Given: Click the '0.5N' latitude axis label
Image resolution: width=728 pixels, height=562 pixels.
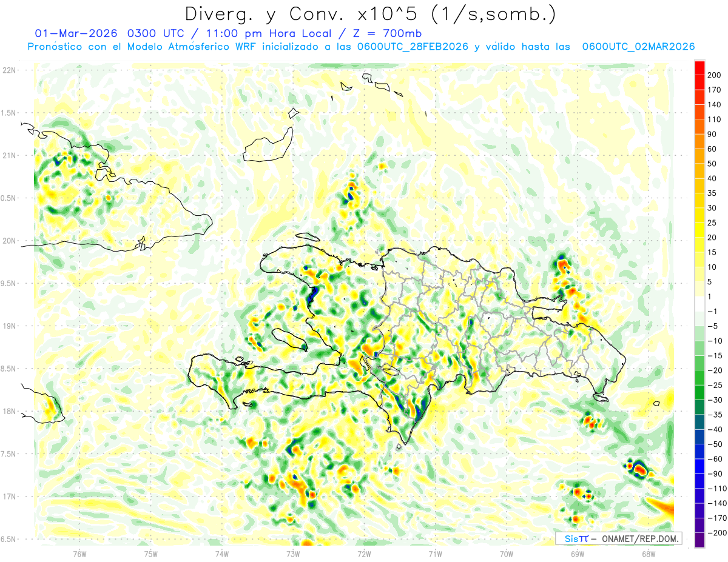Looking at the screenshot, I should 9,198.
